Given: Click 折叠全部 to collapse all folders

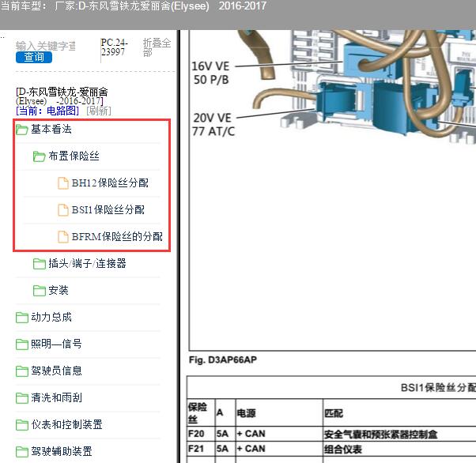Looking at the screenshot, I should 157,47.
